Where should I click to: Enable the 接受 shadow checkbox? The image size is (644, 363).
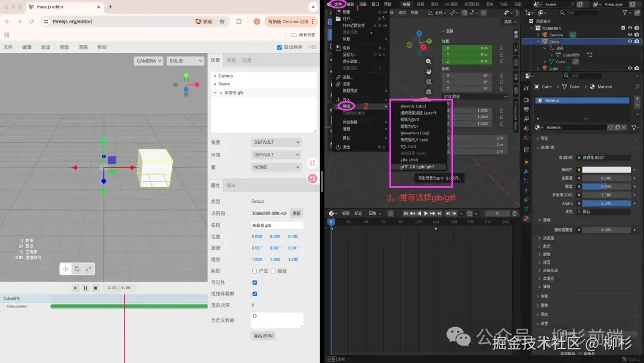(273, 271)
